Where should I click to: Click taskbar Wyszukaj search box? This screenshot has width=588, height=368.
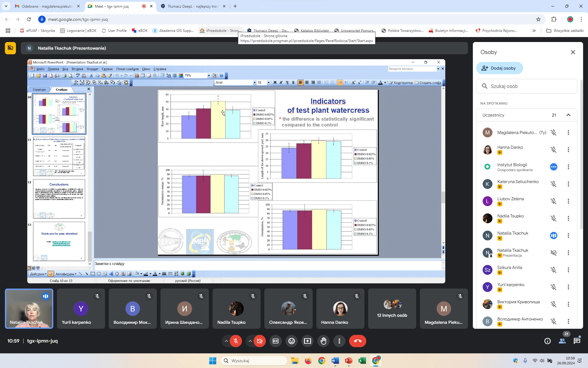coord(254,361)
